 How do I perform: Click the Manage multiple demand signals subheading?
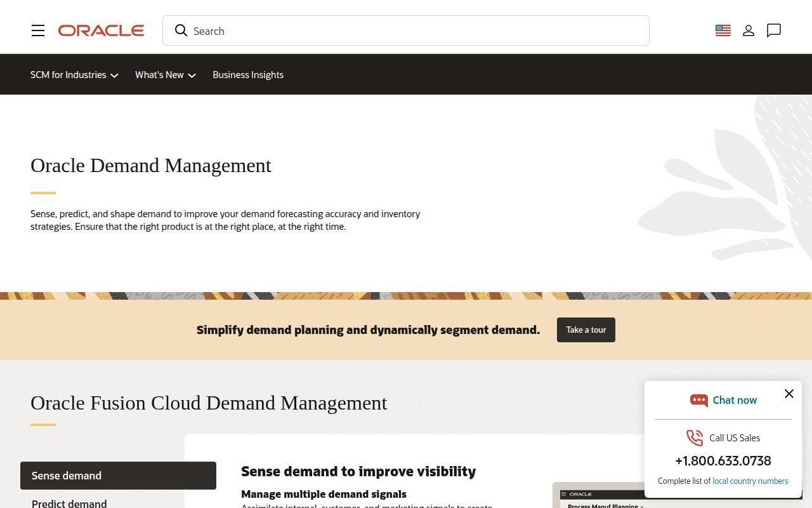pyautogui.click(x=324, y=494)
